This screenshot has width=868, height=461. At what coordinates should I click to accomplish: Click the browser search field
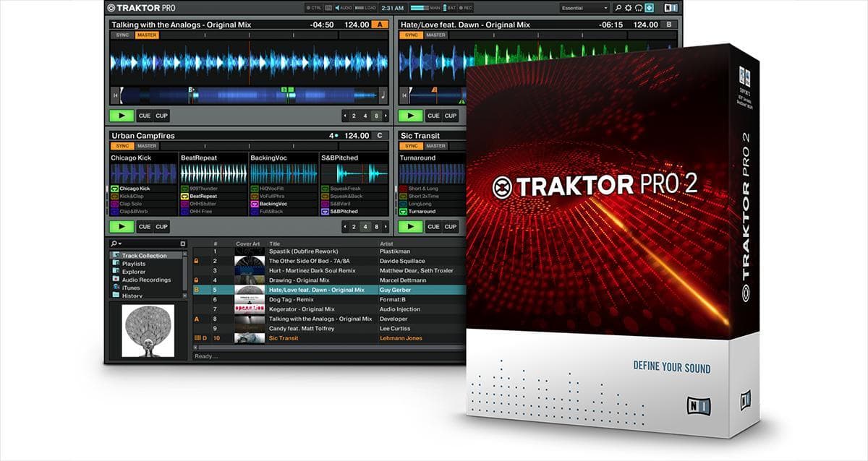[148, 244]
